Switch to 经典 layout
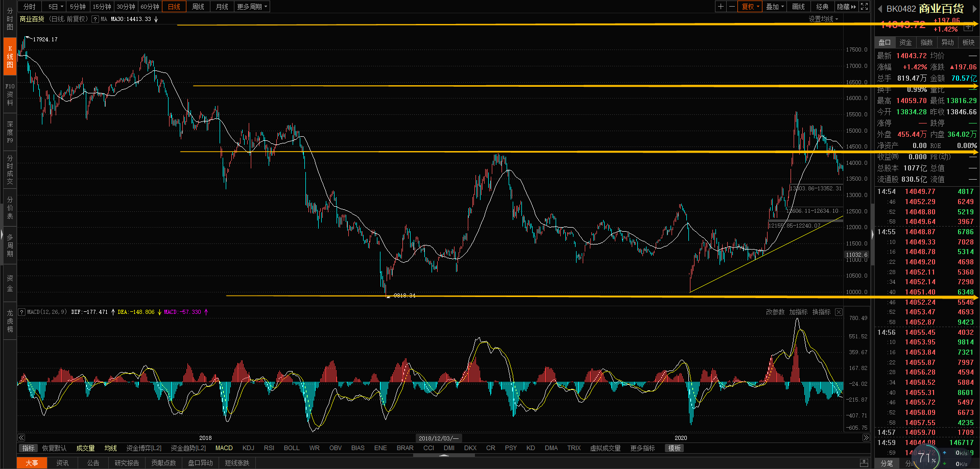 tap(822, 7)
